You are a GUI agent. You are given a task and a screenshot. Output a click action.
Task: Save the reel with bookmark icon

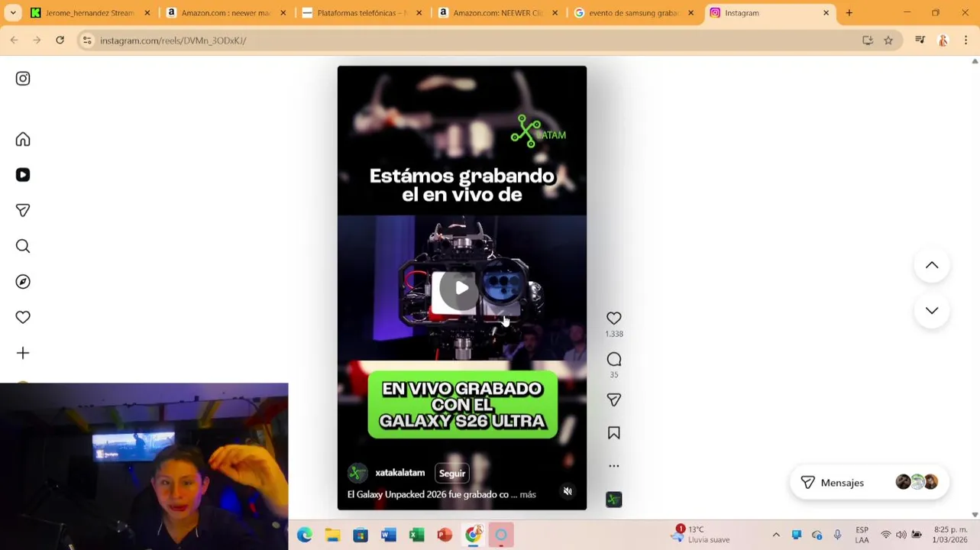[614, 433]
